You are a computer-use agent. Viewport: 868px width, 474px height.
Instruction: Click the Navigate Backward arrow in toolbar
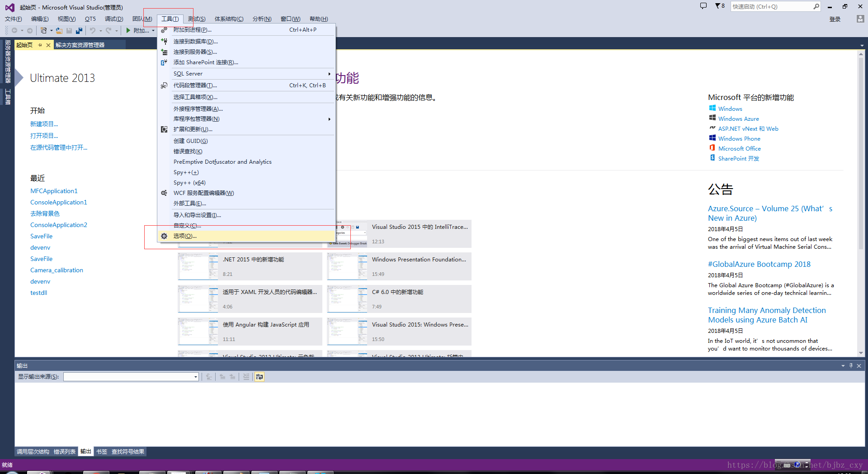tap(14, 30)
